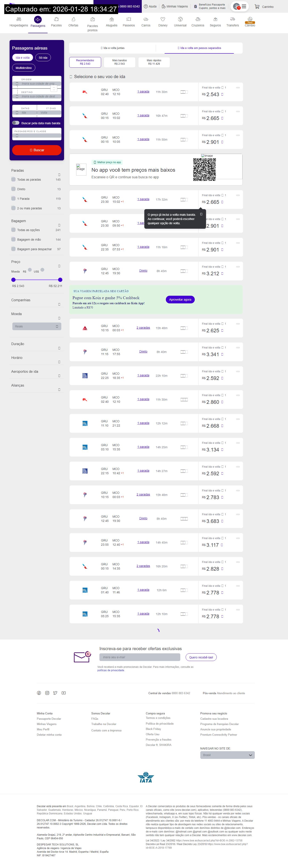
Task: Click the maximum price slider handle
Action: tap(60, 280)
